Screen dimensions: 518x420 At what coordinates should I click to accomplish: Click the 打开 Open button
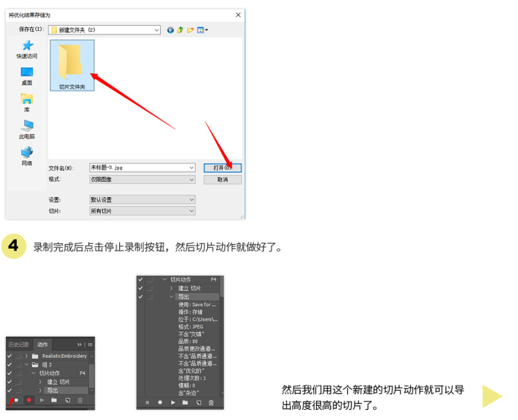pos(222,168)
